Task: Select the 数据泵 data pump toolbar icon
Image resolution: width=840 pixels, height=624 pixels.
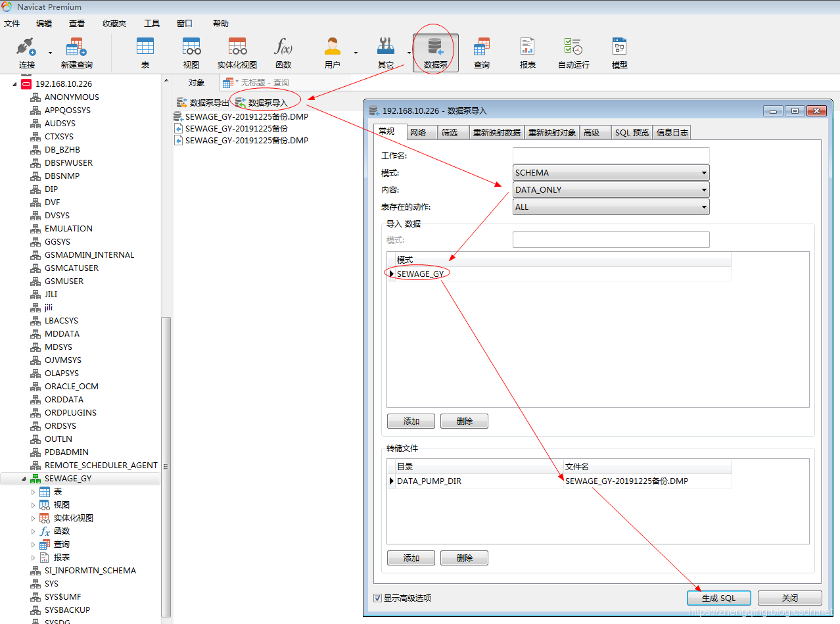Action: click(436, 53)
